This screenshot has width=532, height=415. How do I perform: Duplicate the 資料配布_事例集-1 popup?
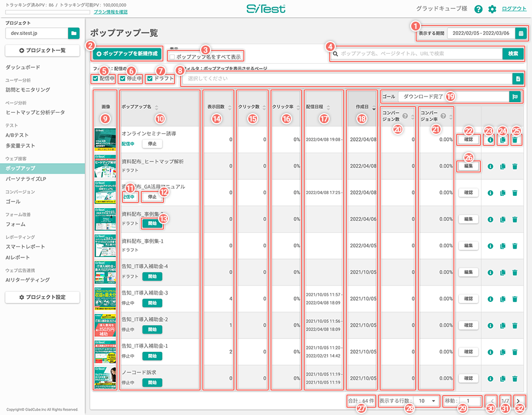[503, 246]
